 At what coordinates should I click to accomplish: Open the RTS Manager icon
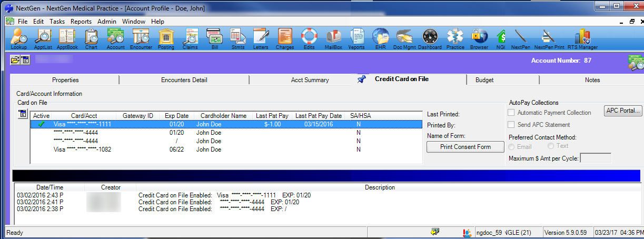pos(582,38)
